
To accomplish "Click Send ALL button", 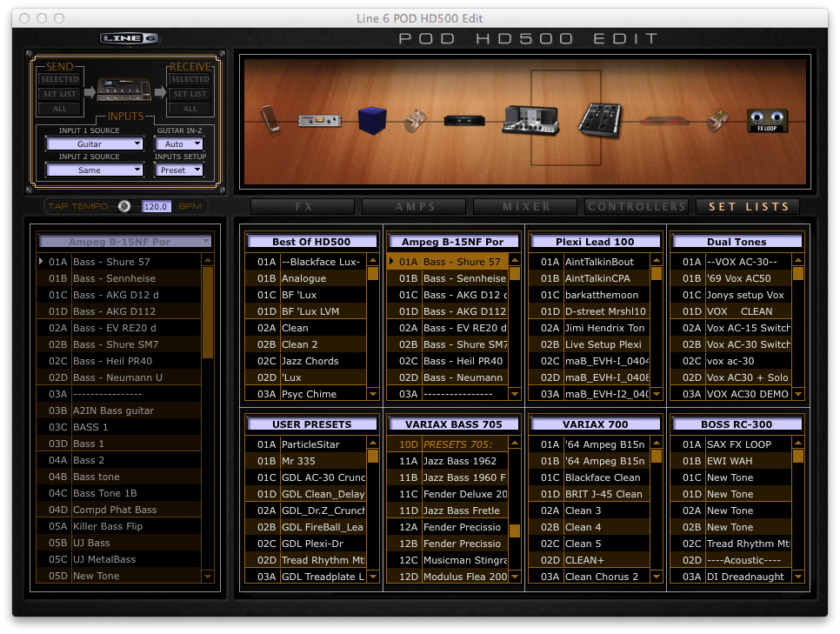I will 59,109.
